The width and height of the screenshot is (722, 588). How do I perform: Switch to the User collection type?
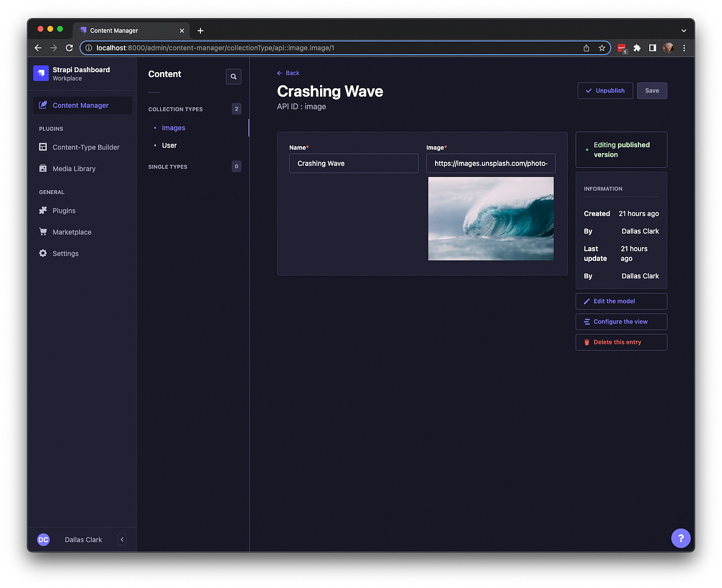click(169, 145)
